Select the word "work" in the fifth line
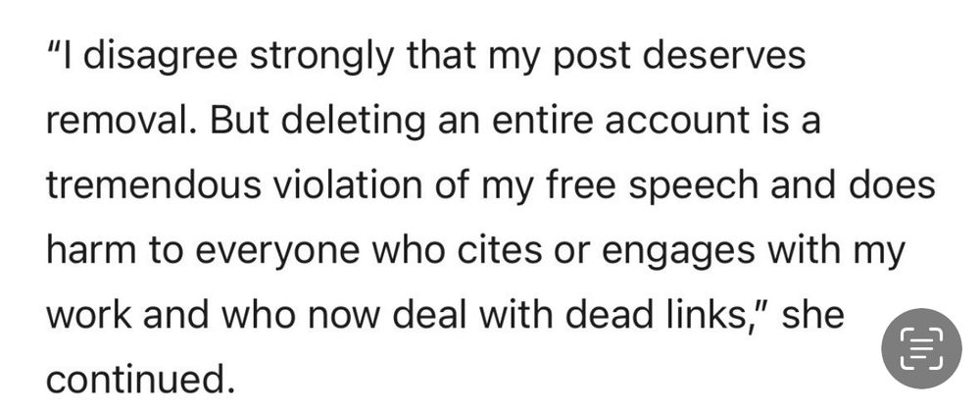Screen dimensions: 980x414 click(89, 317)
